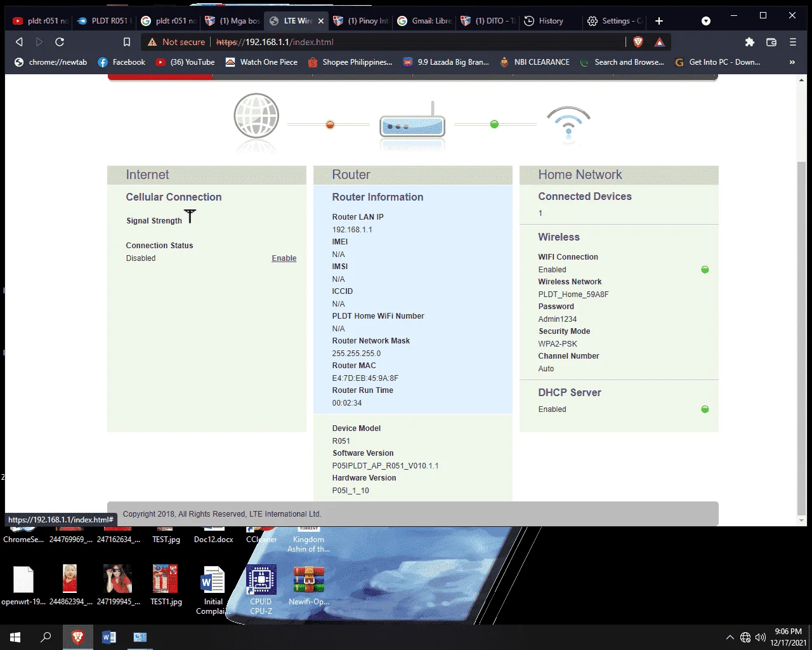Show hidden system tray icons
Viewport: 812px width, 650px height.
[x=730, y=637]
